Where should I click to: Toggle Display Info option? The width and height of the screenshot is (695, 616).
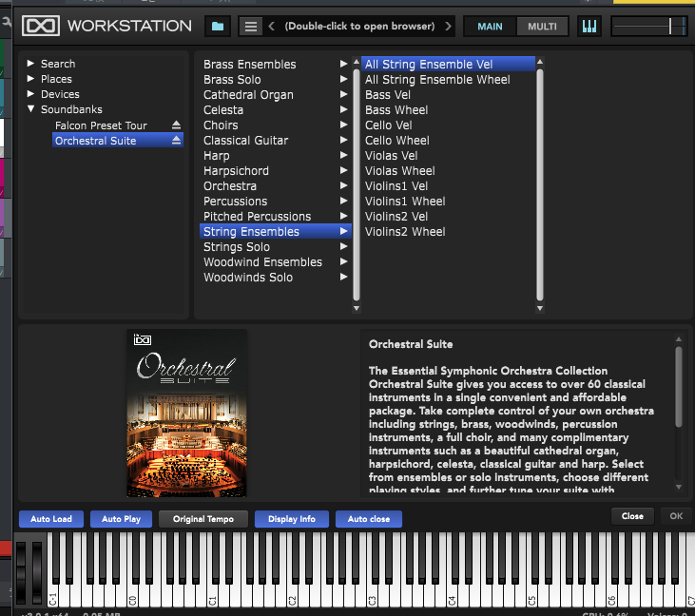292,519
